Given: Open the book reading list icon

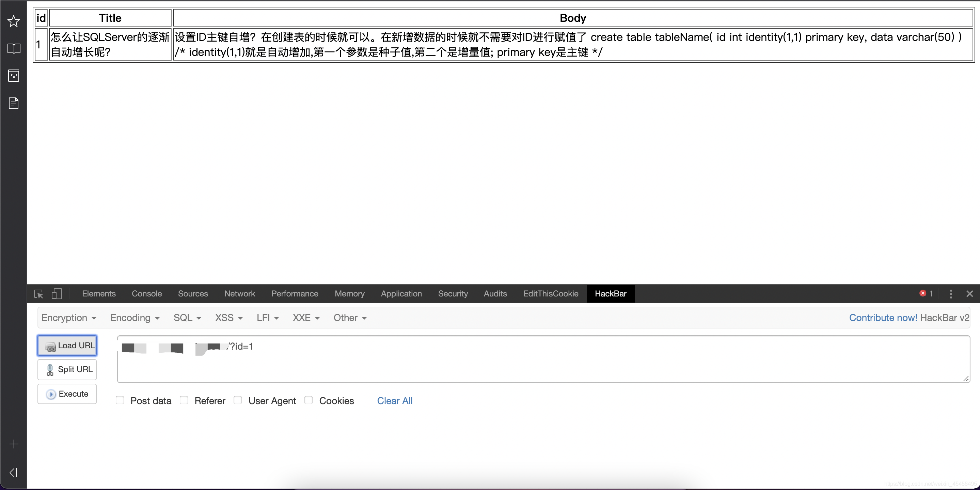Looking at the screenshot, I should tap(14, 49).
